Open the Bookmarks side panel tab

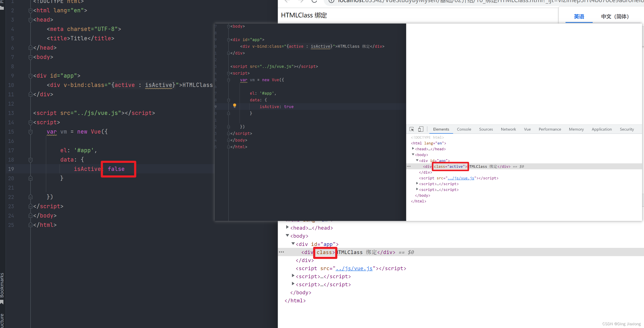[x=2, y=285]
